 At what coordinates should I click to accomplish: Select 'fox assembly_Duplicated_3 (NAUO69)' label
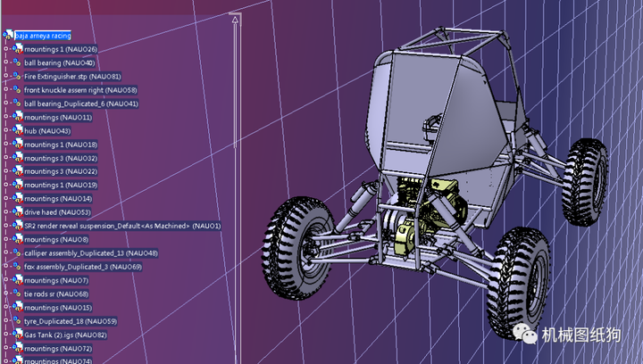point(83,267)
